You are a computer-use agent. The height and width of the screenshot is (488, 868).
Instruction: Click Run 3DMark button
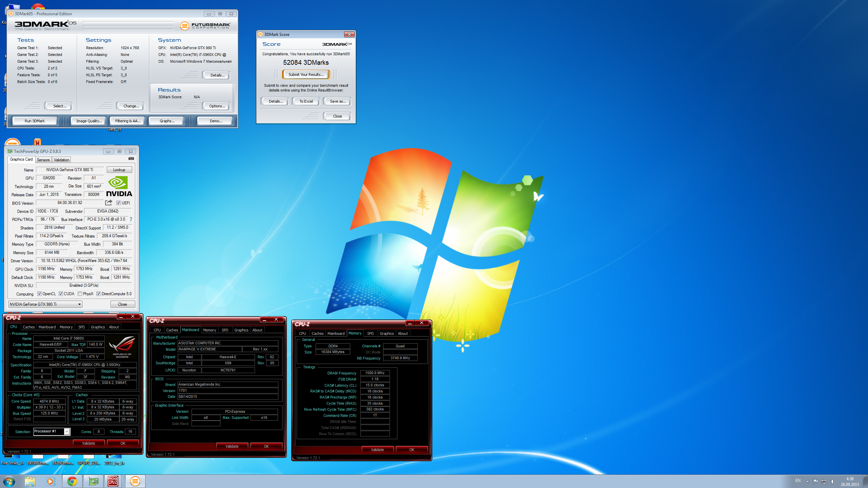tap(35, 121)
